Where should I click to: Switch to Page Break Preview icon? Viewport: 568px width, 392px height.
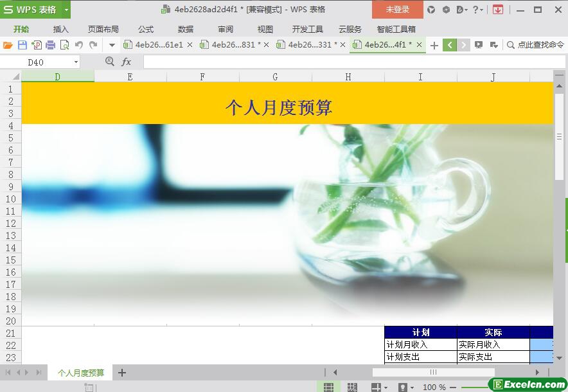click(351, 387)
